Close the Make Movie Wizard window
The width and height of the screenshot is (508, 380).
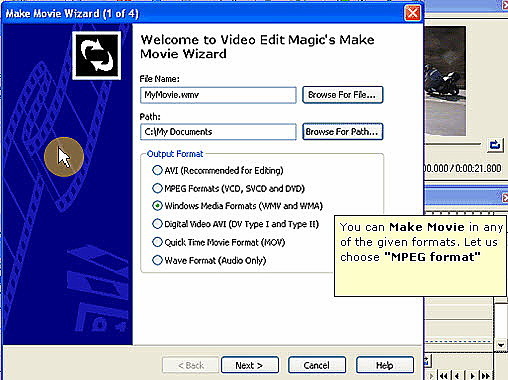412,13
